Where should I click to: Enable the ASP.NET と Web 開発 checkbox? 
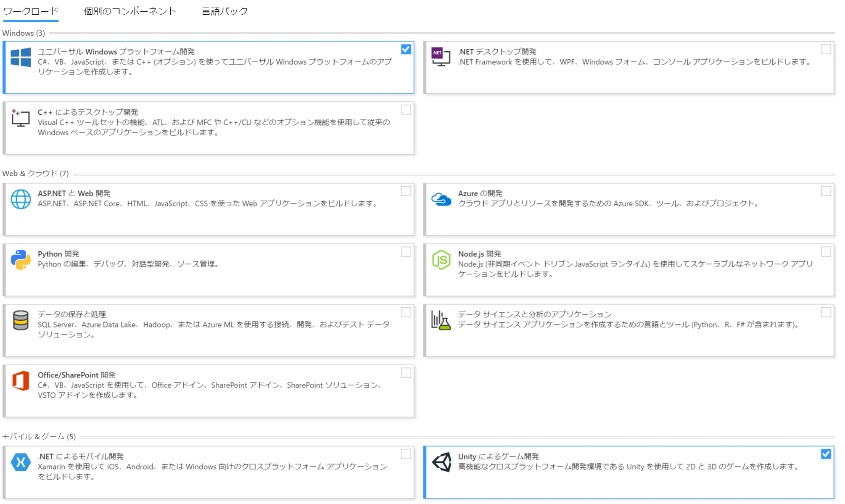(x=406, y=191)
